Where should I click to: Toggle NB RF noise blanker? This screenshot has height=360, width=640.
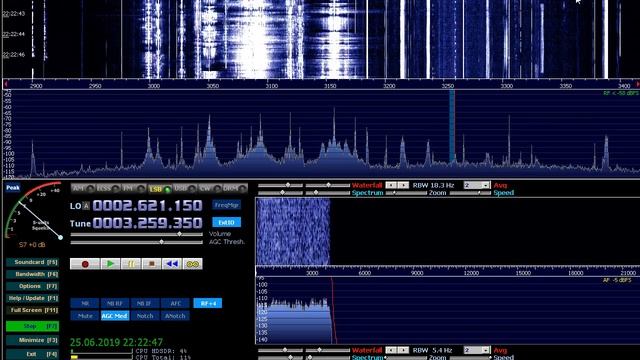(115, 303)
